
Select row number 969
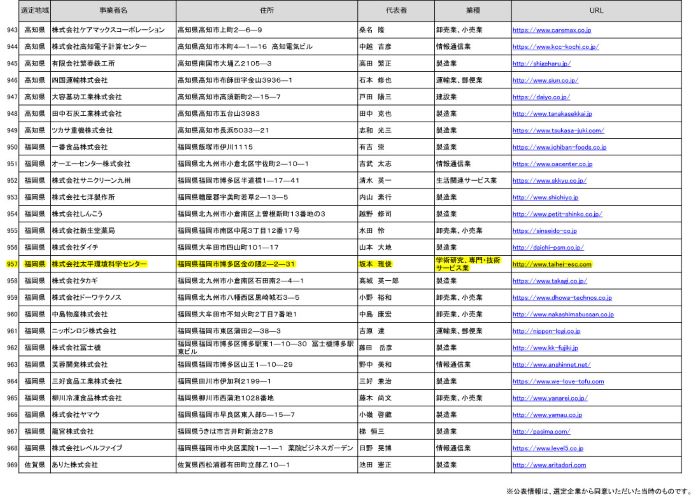click(x=12, y=465)
